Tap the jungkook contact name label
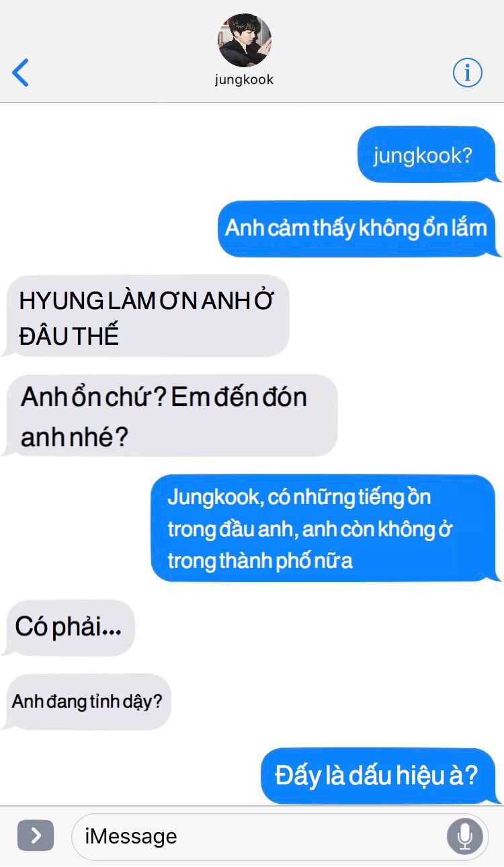Viewport: 504px width, 867px height. pyautogui.click(x=245, y=79)
